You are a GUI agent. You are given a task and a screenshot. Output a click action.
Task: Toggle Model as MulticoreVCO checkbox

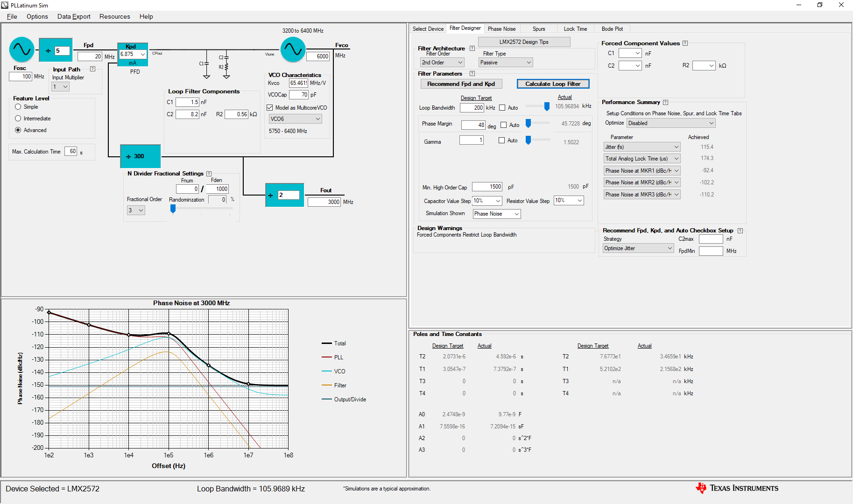tap(270, 108)
